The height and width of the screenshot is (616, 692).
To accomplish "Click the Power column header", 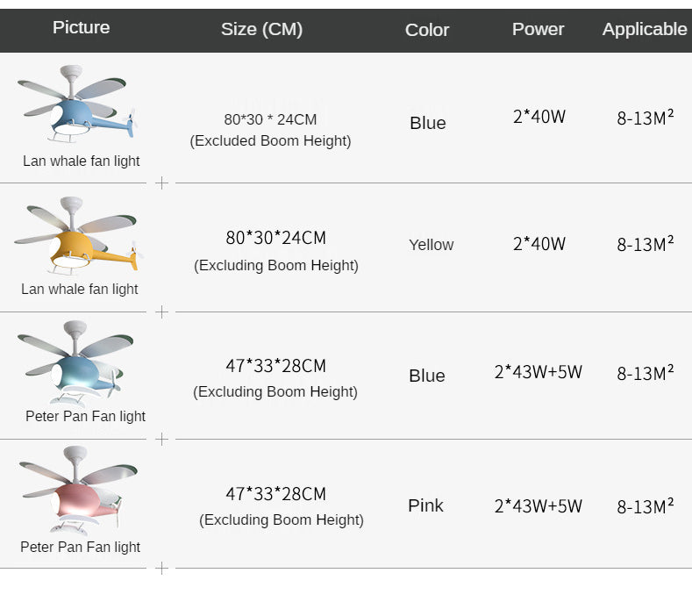I will point(538,29).
